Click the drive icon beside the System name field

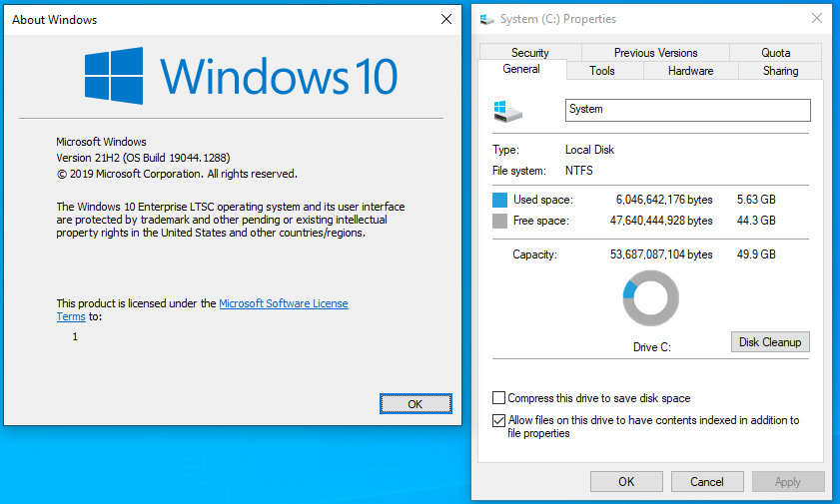pos(507,112)
